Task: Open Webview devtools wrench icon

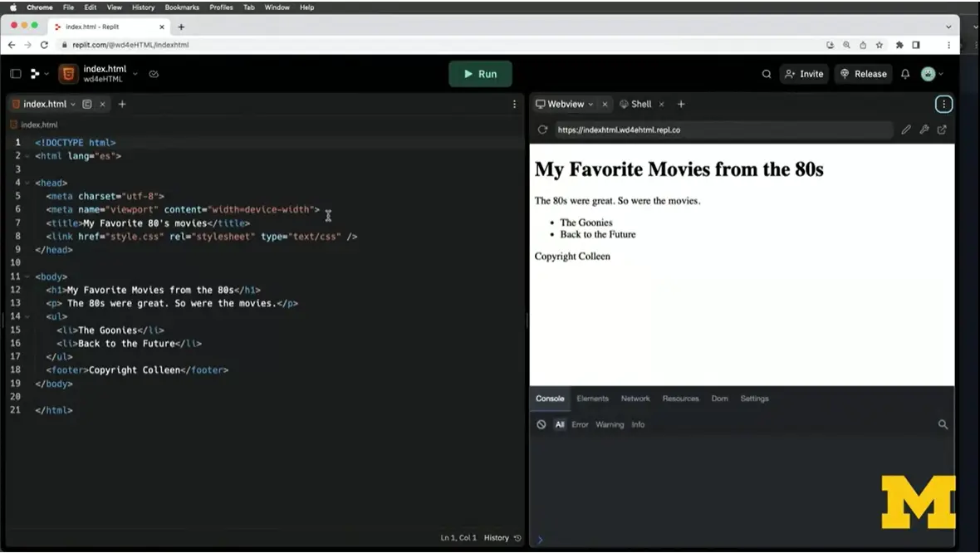Action: [x=924, y=130]
